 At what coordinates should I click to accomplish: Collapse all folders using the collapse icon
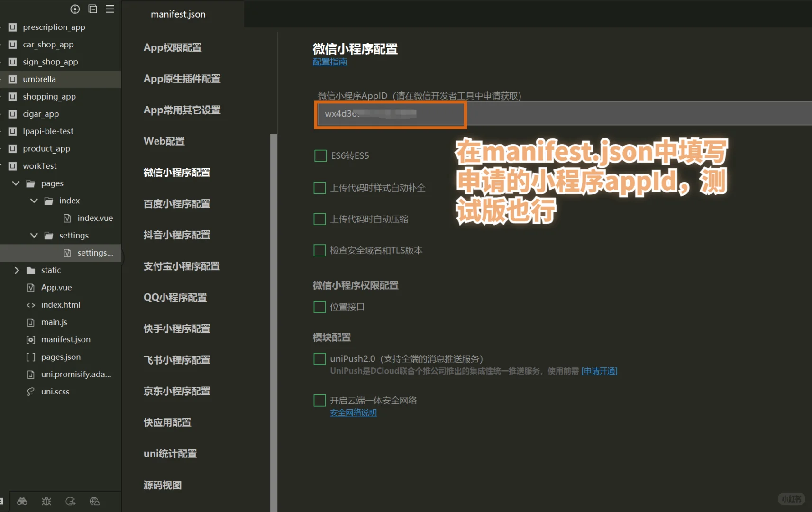(92, 9)
